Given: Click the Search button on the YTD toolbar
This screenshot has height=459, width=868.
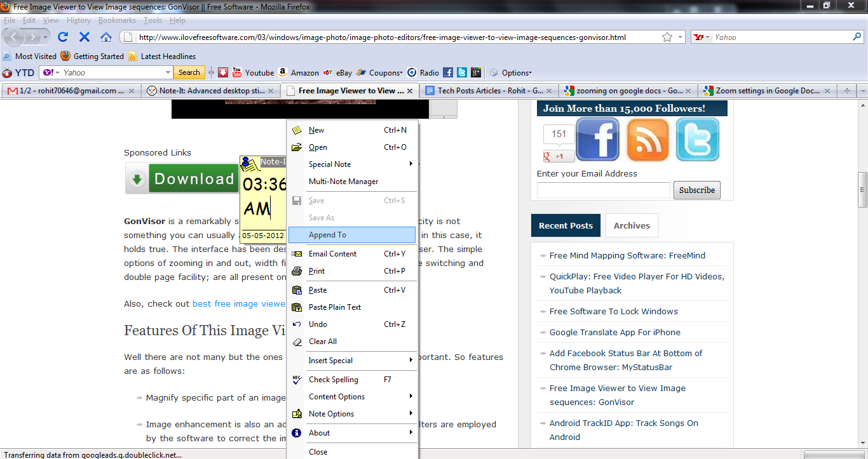Looking at the screenshot, I should pyautogui.click(x=189, y=72).
